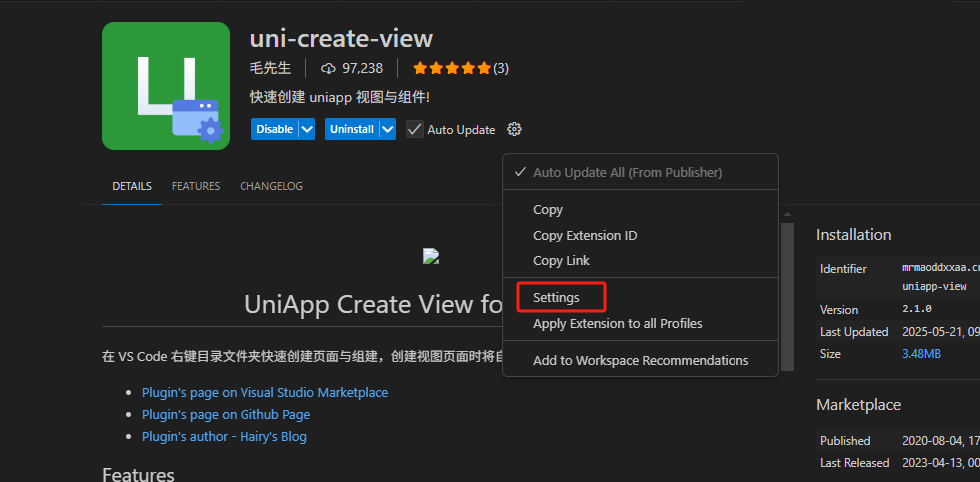Toggle the Auto Update checkbox
This screenshot has height=482, width=980.
(x=414, y=130)
